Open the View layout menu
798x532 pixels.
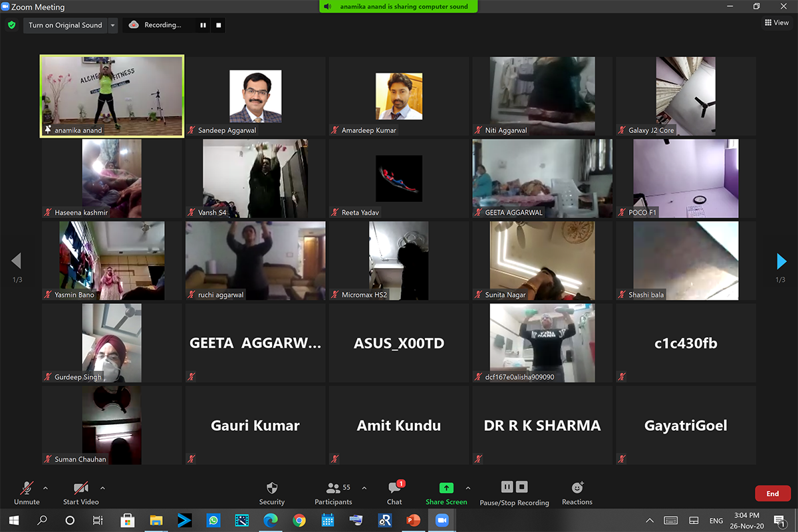point(777,23)
